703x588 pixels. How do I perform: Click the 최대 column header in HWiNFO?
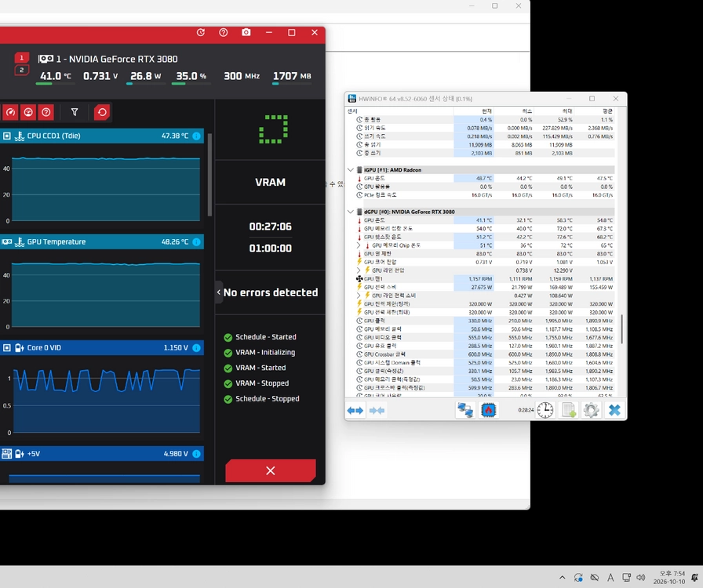[554, 111]
